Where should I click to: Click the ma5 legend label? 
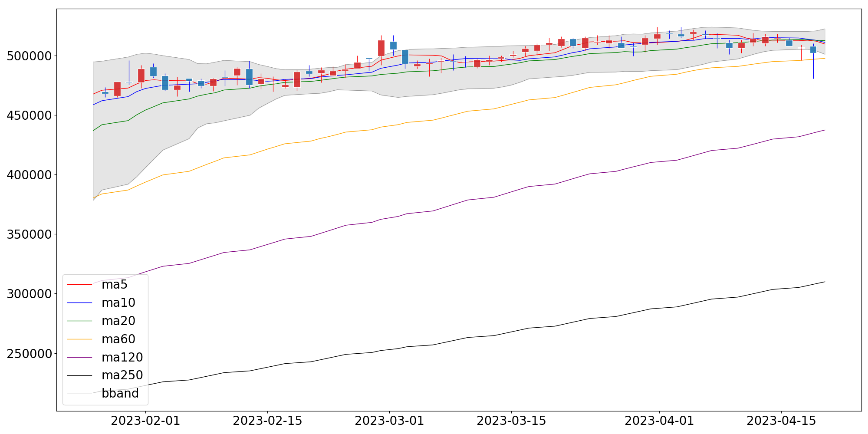pyautogui.click(x=115, y=285)
